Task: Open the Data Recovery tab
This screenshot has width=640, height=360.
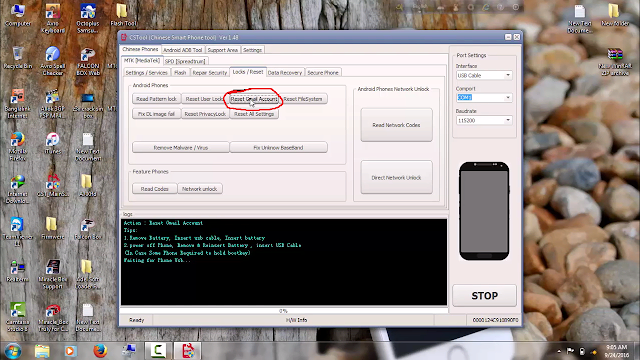Action: [285, 73]
